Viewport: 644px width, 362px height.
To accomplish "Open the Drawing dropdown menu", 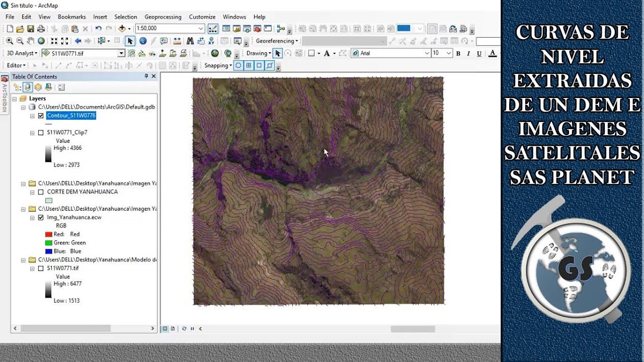I will tap(259, 53).
